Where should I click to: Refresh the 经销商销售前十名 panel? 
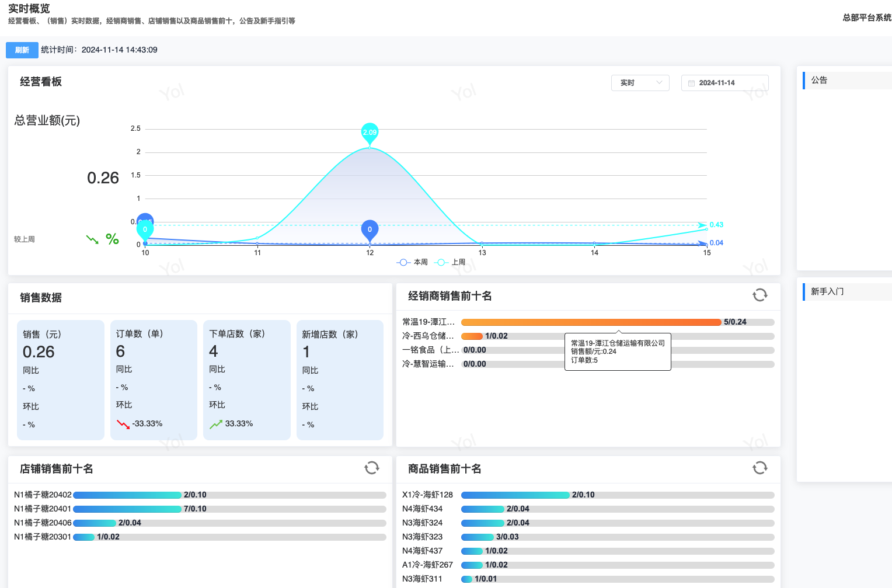[759, 295]
